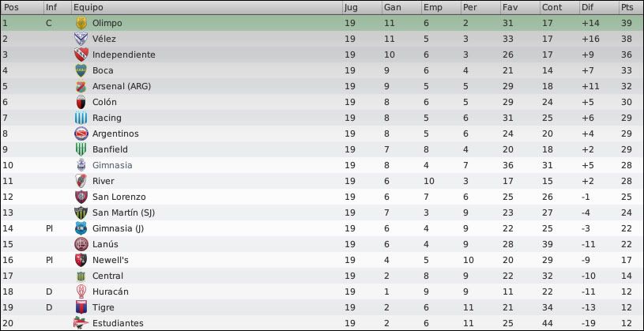Click the Newell's team name
644x331 pixels.
coord(110,260)
